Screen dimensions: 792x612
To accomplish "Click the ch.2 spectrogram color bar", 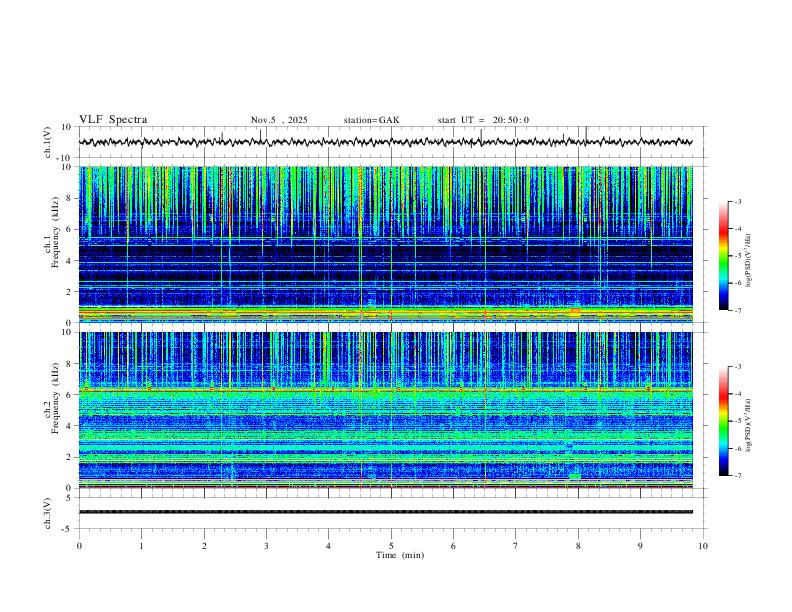I will coord(723,421).
